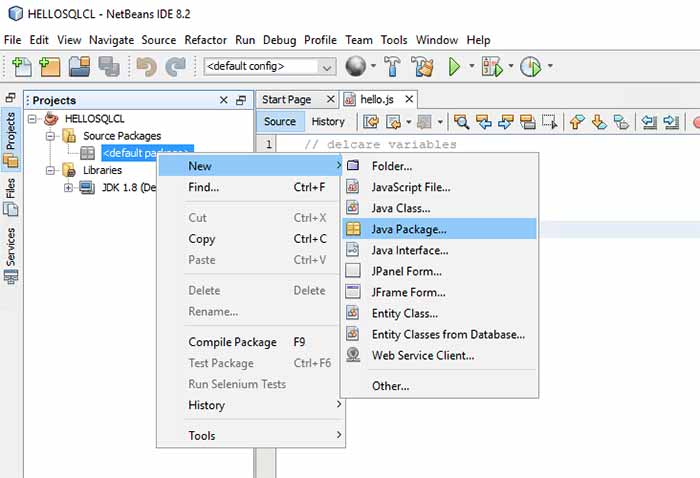Choose JavaScript File... from submenu

(x=439, y=187)
